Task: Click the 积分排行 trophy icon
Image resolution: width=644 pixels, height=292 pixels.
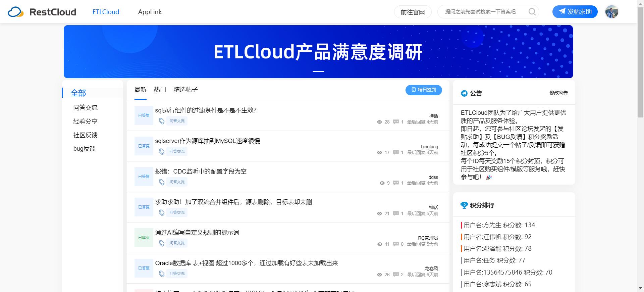Action: pos(464,205)
